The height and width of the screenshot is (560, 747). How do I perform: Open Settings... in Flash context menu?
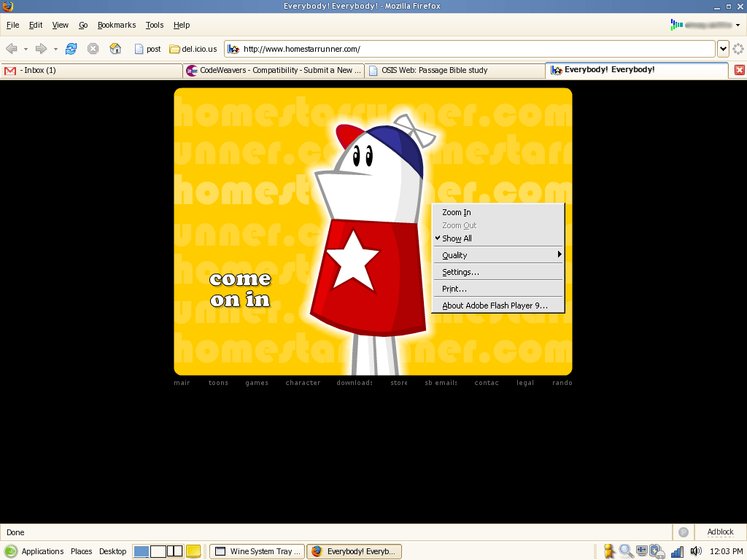[x=498, y=272]
